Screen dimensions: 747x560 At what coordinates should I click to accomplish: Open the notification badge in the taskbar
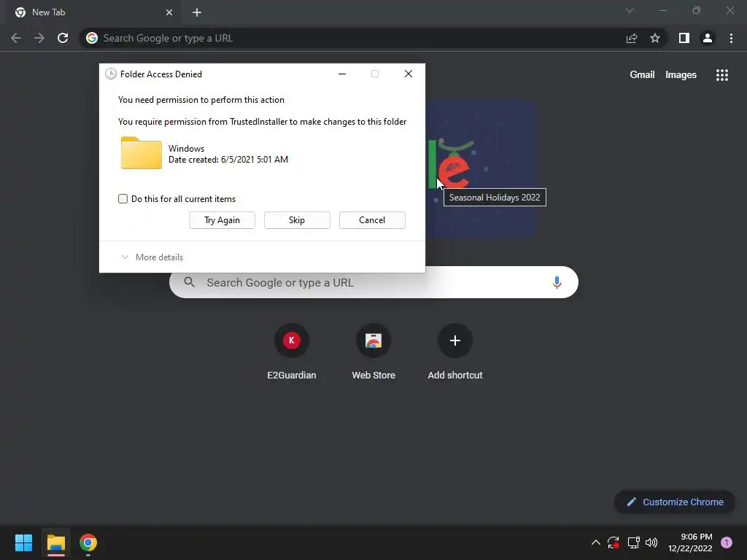pyautogui.click(x=726, y=542)
